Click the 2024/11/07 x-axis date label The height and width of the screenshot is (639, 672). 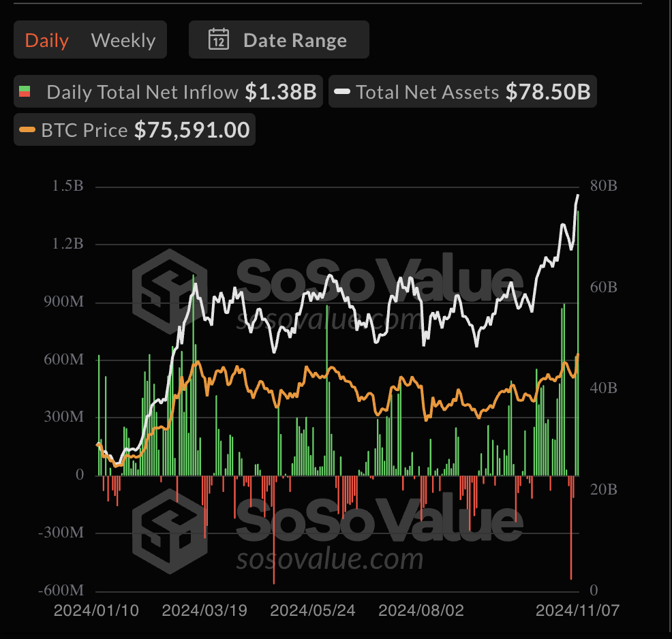[577, 610]
